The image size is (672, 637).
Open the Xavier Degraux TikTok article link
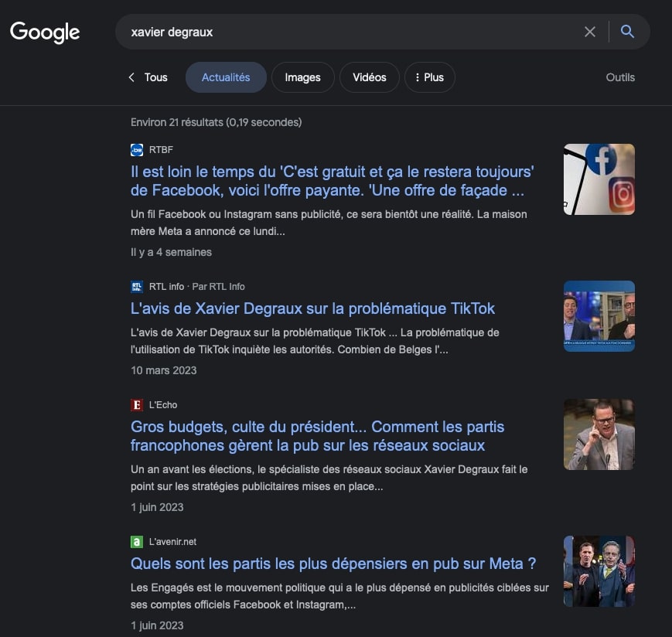pyautogui.click(x=312, y=308)
